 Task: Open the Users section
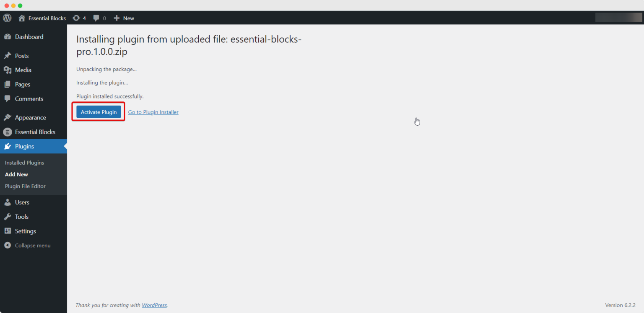22,202
